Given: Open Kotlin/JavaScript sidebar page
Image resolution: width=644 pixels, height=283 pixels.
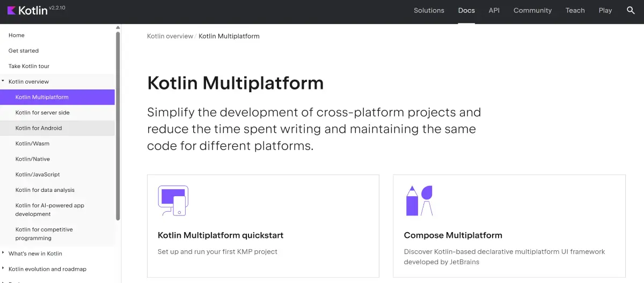Looking at the screenshot, I should (x=38, y=175).
